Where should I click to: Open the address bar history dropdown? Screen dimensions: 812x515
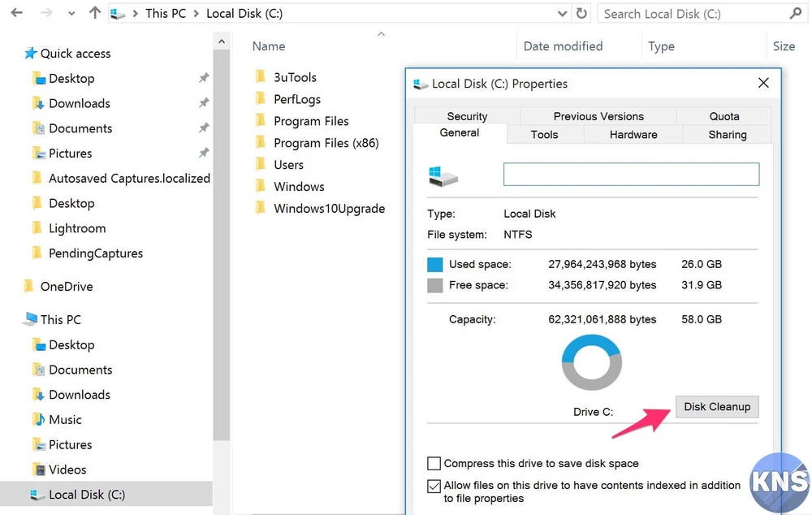563,14
